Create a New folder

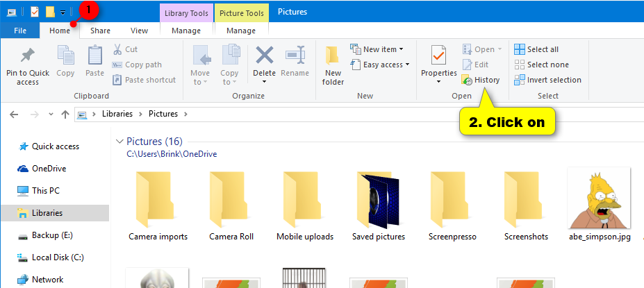(333, 65)
